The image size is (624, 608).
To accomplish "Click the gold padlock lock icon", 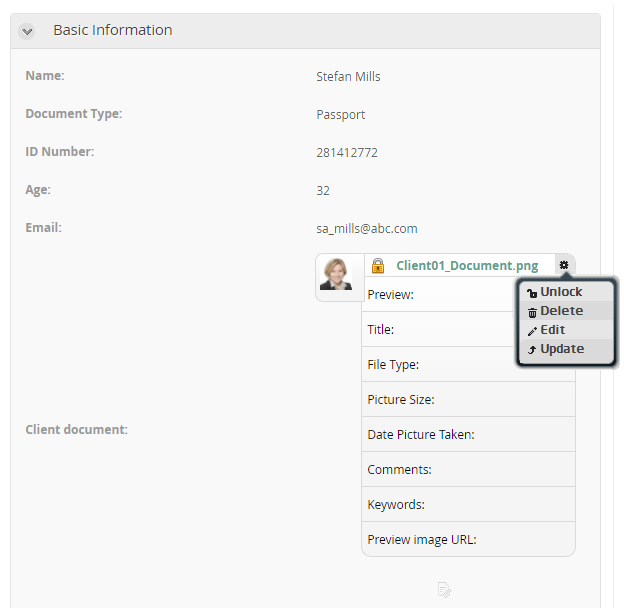I will pos(378,266).
